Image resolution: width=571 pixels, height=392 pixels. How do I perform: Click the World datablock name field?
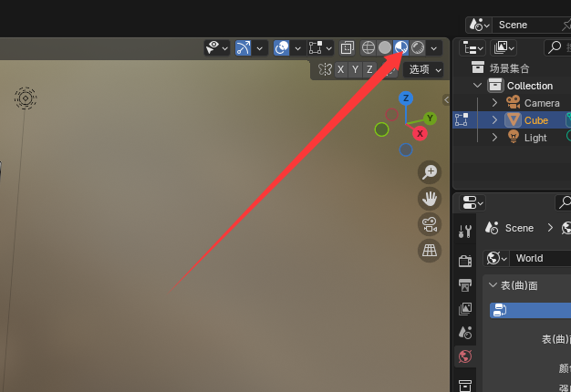(x=540, y=258)
